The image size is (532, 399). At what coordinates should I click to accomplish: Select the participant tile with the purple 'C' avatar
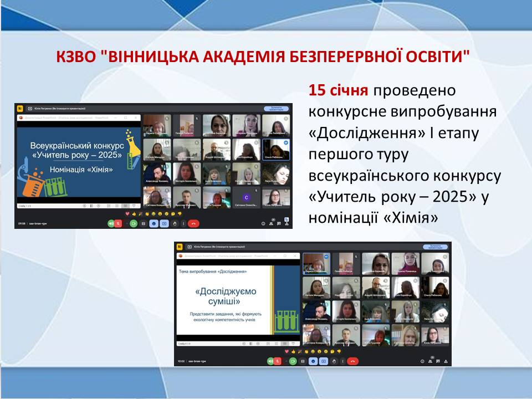click(x=245, y=197)
